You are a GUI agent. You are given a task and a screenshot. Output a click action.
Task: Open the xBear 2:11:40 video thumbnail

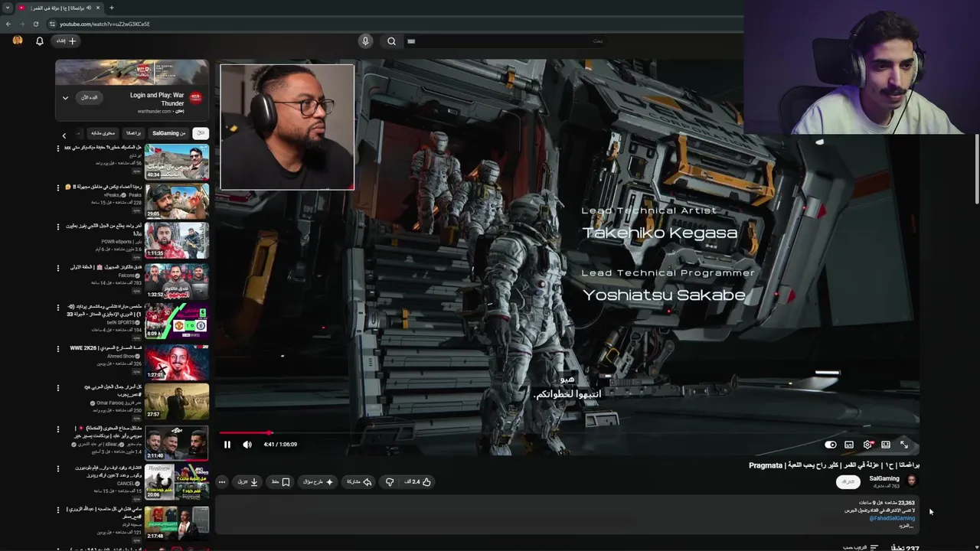(x=177, y=442)
